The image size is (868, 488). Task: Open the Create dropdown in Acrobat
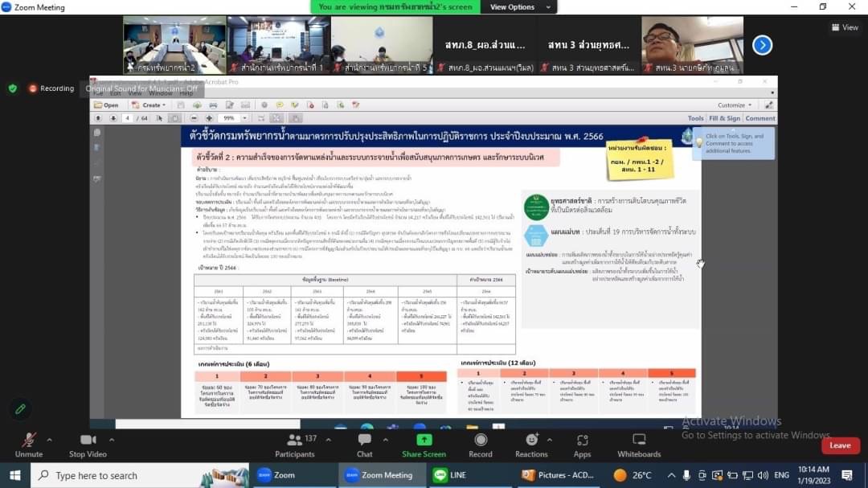pyautogui.click(x=149, y=105)
